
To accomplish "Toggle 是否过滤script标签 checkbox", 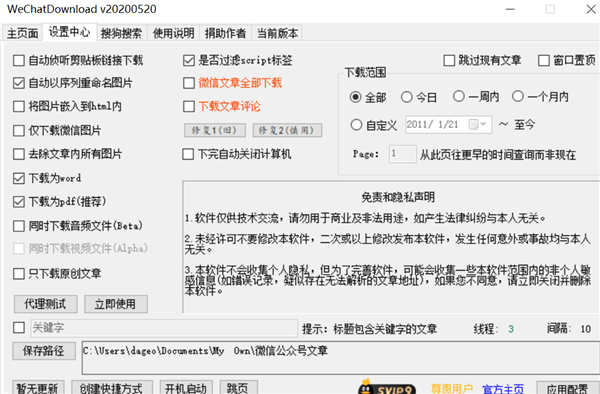I will [x=189, y=60].
